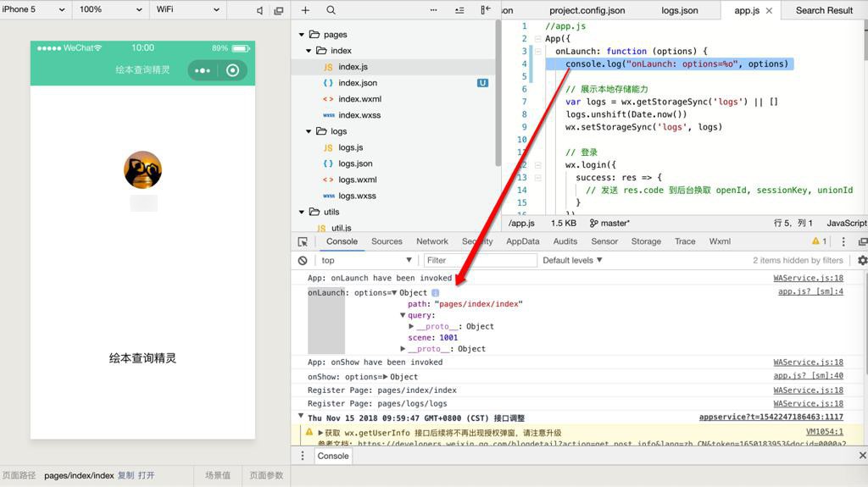Screen dimensions: 868x487
Task: Click the inspect element picker icon
Action: (303, 242)
